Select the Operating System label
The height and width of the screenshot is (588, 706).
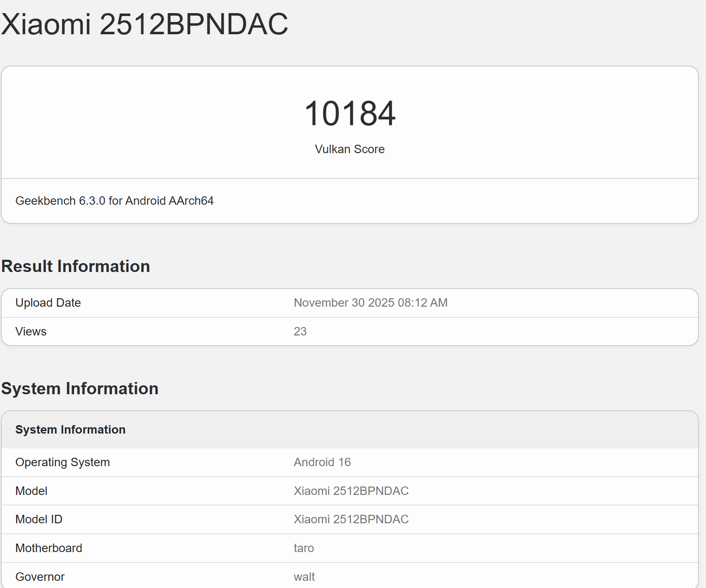[62, 462]
